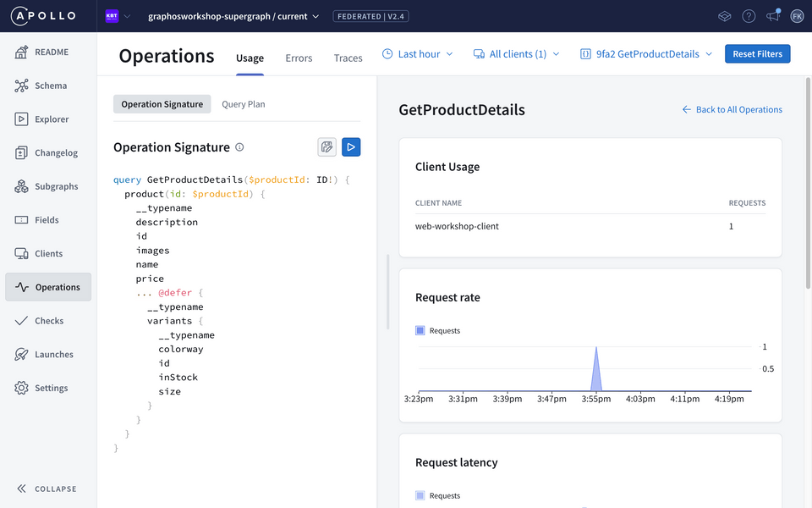The height and width of the screenshot is (508, 812).
Task: Switch to the Traces tab
Action: 348,58
